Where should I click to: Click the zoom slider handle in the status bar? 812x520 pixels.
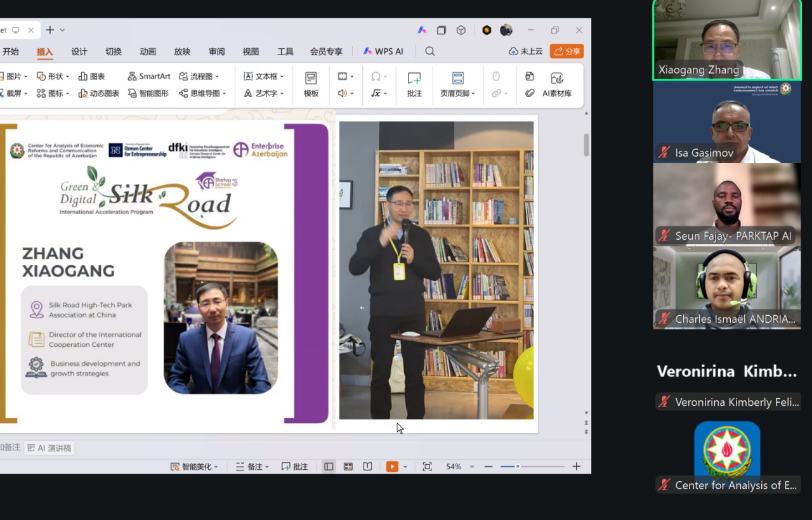[518, 466]
